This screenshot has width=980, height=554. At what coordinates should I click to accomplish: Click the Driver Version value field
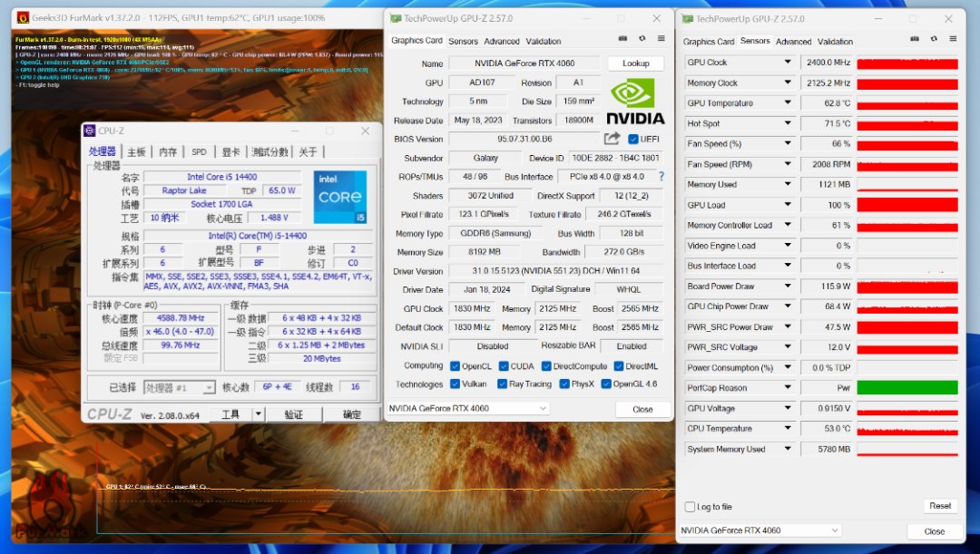(555, 271)
